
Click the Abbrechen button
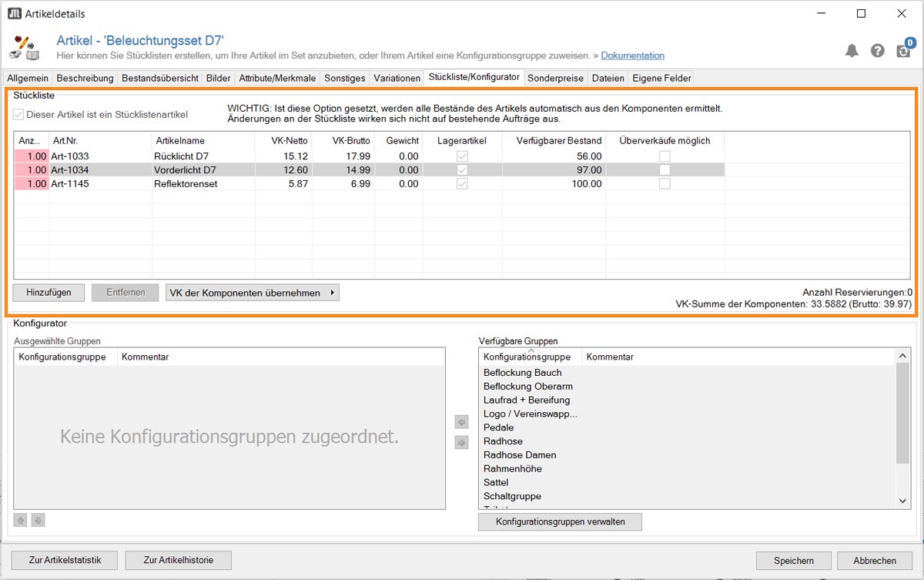tap(875, 561)
